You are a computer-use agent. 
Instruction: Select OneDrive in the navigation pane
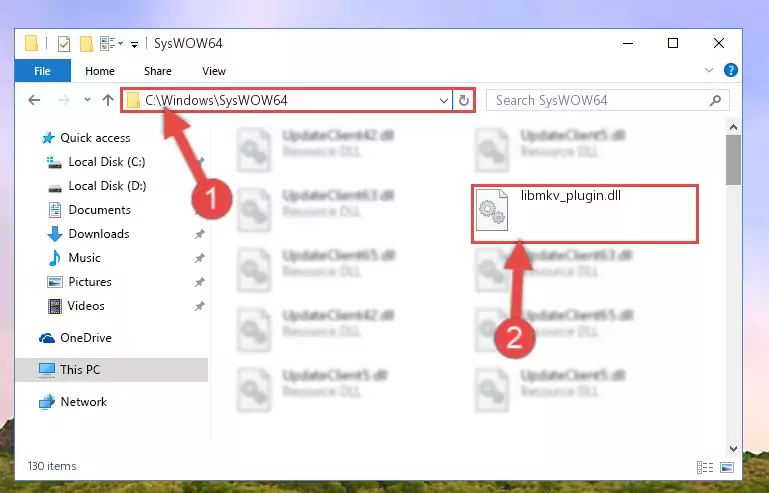click(76, 338)
